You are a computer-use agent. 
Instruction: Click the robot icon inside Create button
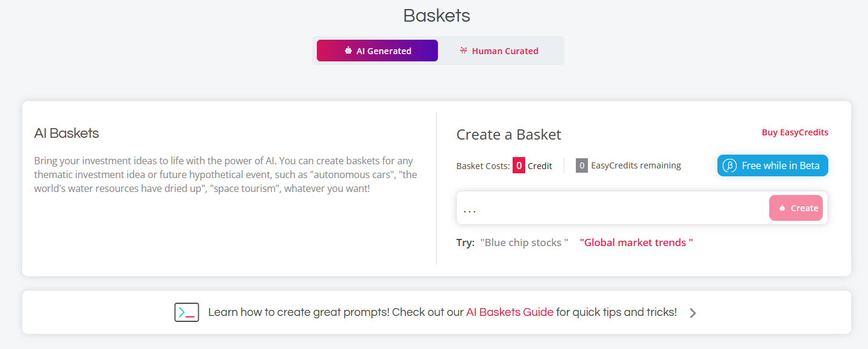click(x=782, y=208)
